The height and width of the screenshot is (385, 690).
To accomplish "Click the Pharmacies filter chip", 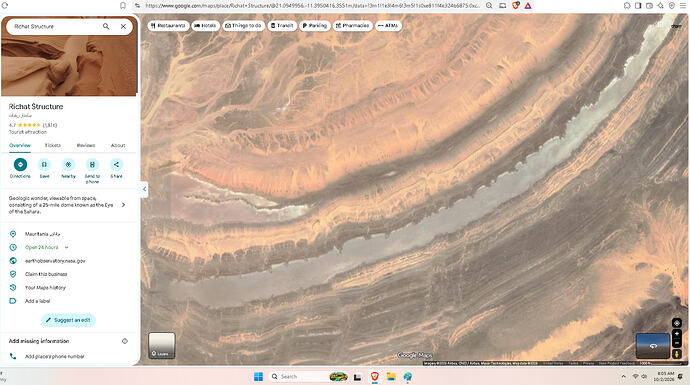I will (353, 26).
